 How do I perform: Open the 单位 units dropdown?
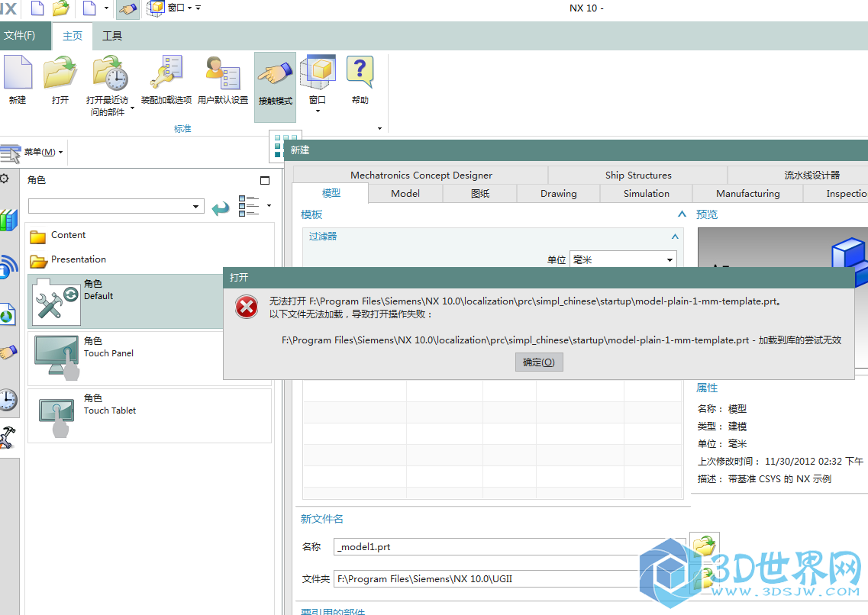(x=623, y=259)
